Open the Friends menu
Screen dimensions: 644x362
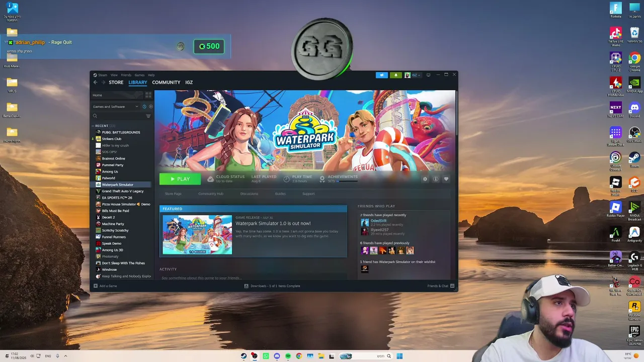(126, 75)
